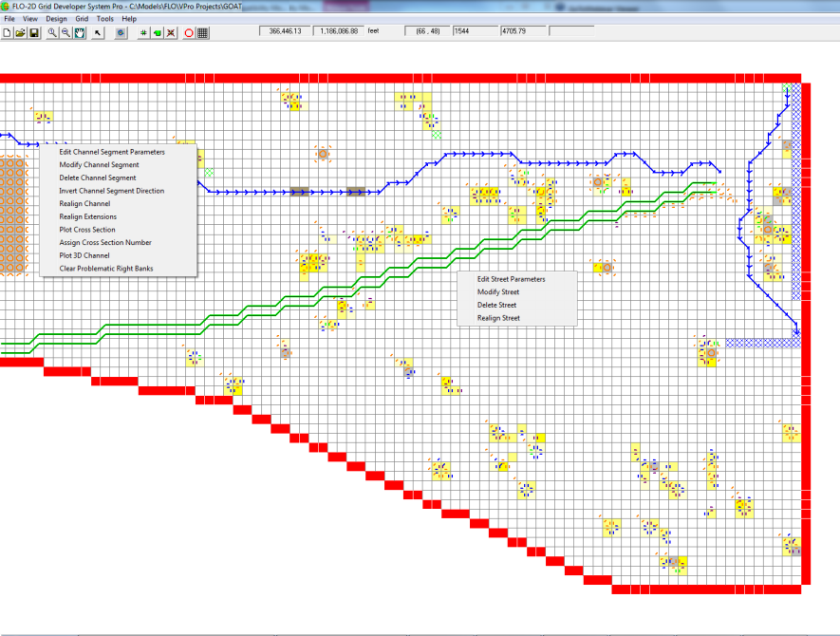Toggle the grid display toolbar icon
The image size is (840, 636).
tap(203, 32)
